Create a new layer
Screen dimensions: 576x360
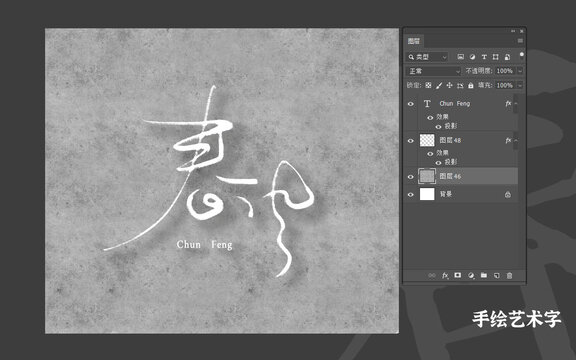497,275
